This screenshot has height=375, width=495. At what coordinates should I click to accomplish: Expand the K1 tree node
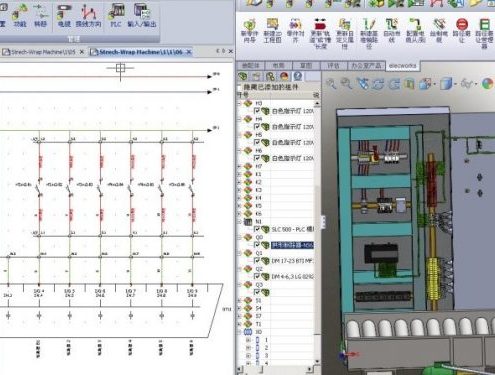click(239, 174)
